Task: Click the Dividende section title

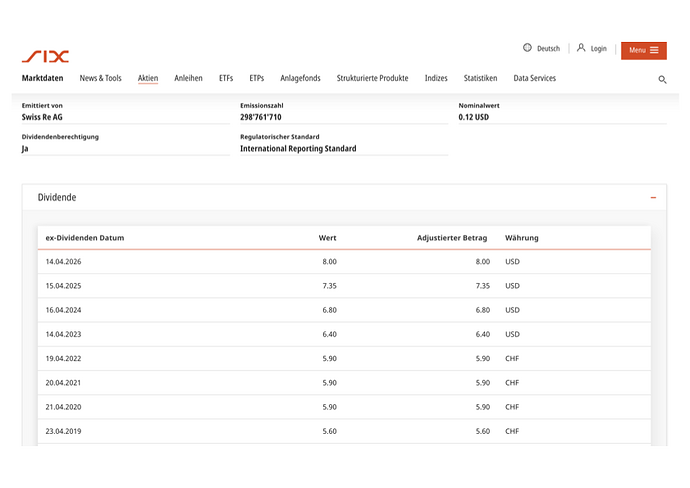Action: (57, 197)
